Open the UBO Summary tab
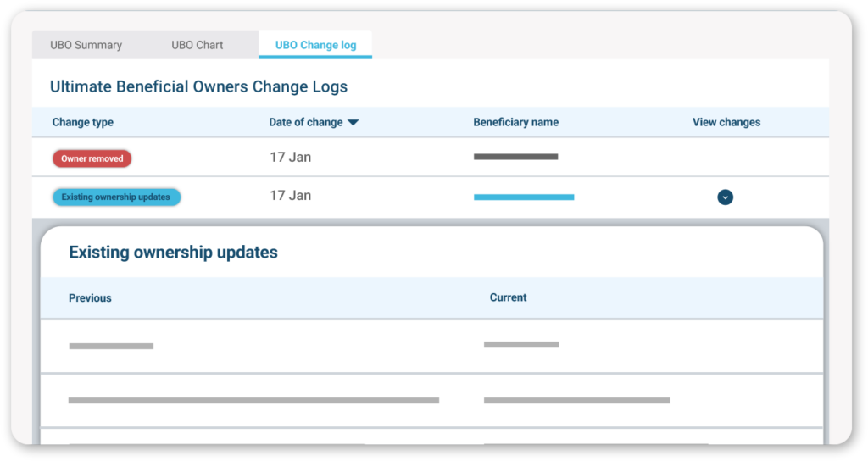This screenshot has height=461, width=868. point(86,45)
